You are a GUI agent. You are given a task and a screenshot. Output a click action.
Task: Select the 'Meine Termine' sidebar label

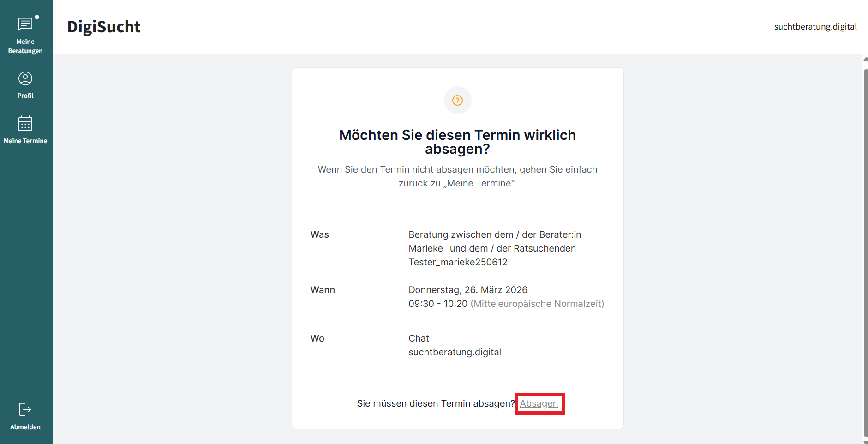(x=25, y=141)
